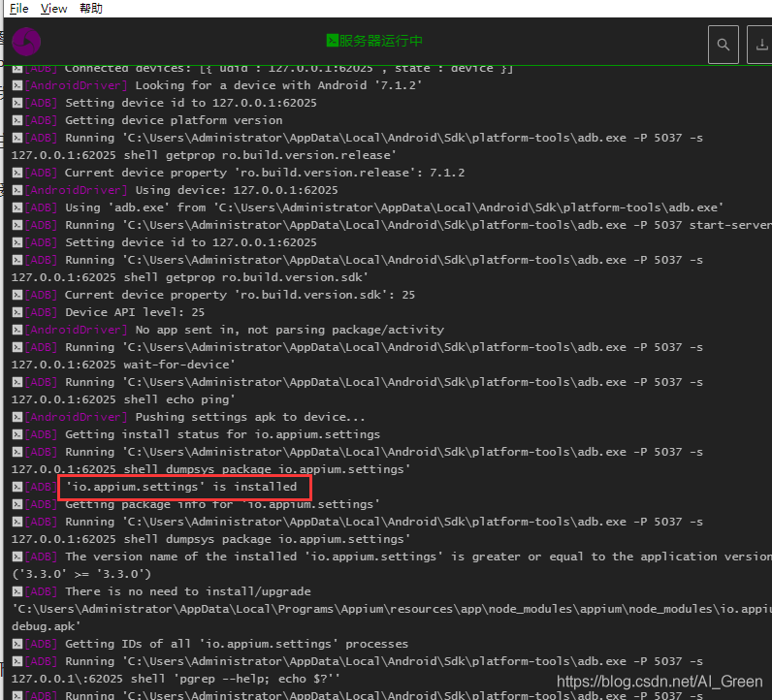Select "Getting device platform version" log line
The width and height of the screenshot is (772, 700).
(x=174, y=120)
